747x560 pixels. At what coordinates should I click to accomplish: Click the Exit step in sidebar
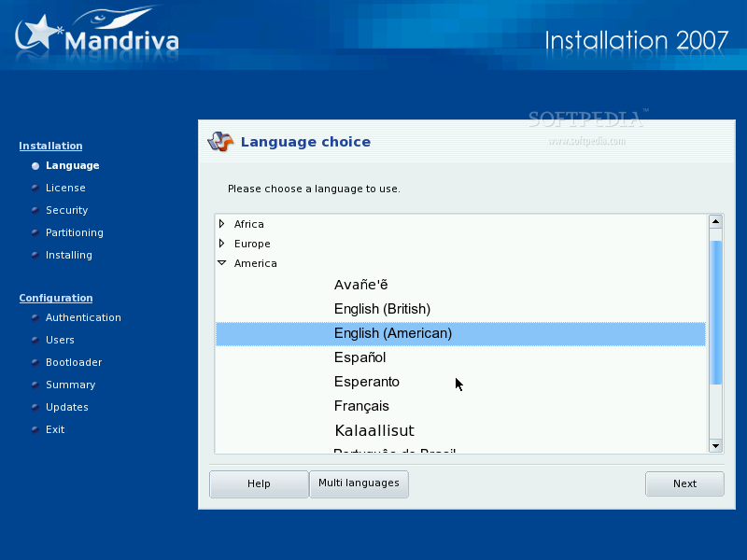(x=55, y=429)
